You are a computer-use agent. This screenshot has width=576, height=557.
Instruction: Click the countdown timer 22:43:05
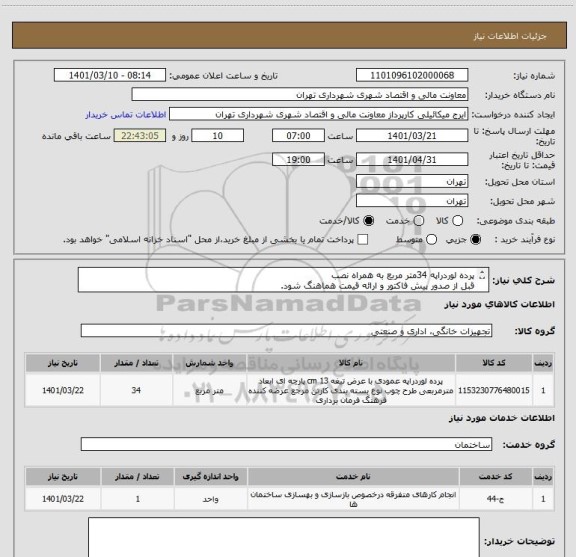(140, 136)
